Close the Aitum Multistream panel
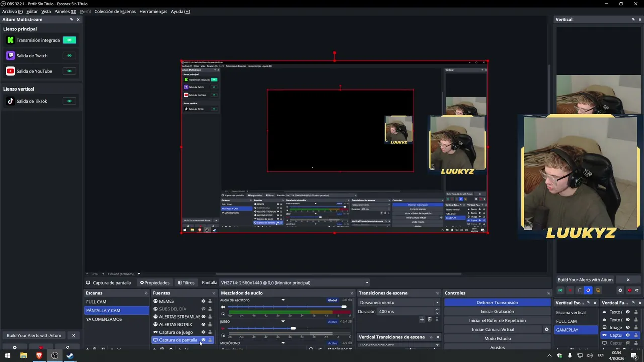Image resolution: width=644 pixels, height=362 pixels. (x=78, y=19)
